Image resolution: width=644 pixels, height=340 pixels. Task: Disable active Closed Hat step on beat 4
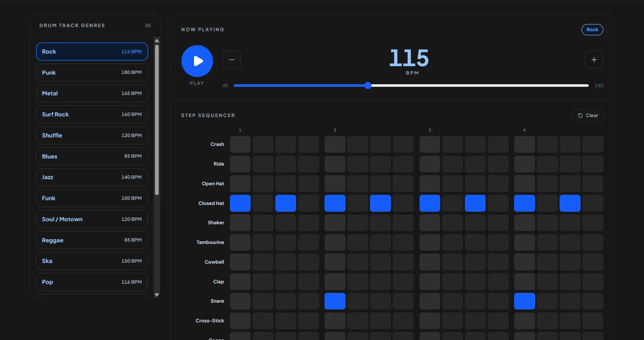pos(524,203)
